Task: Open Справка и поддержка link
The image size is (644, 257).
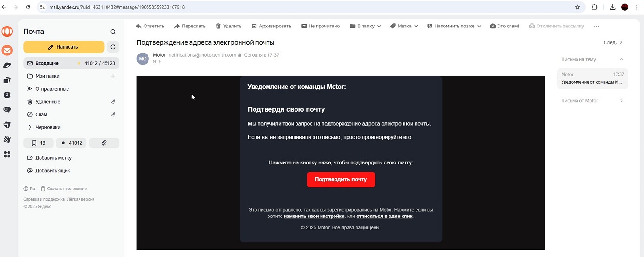Action: click(44, 199)
